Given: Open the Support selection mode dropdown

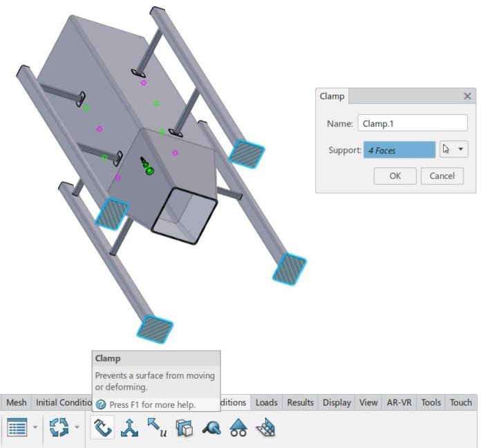Looking at the screenshot, I should (x=461, y=149).
